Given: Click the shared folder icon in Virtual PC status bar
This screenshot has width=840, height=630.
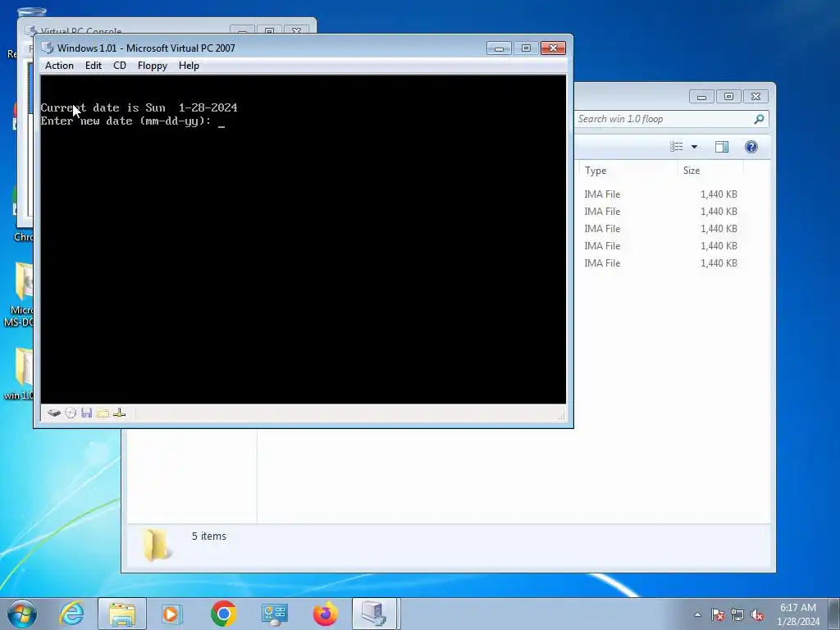Looking at the screenshot, I should [x=103, y=413].
